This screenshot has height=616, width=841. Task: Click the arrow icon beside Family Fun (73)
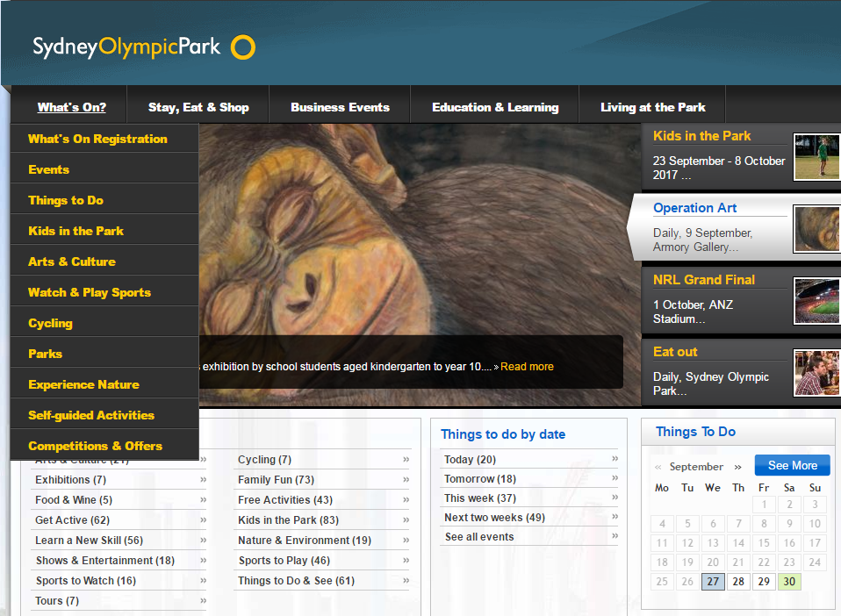(406, 479)
